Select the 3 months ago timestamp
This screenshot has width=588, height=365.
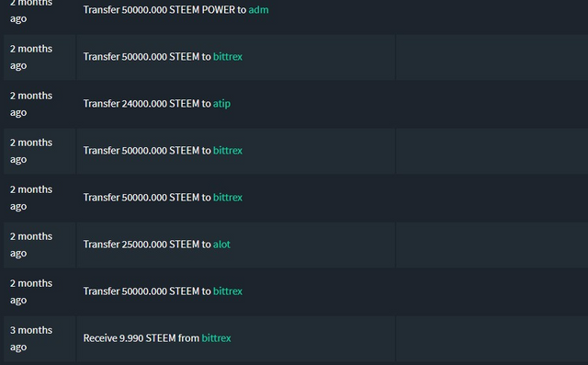[x=31, y=338]
